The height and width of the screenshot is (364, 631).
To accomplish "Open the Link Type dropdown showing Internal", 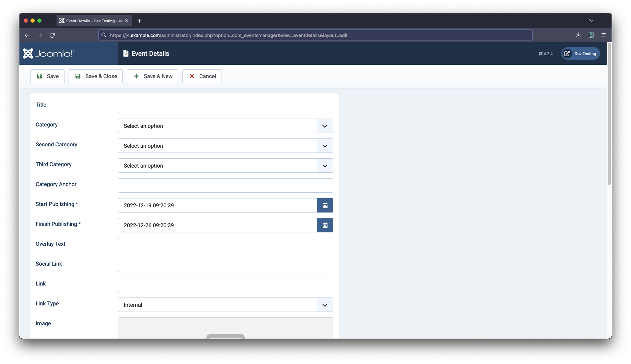I will click(225, 305).
